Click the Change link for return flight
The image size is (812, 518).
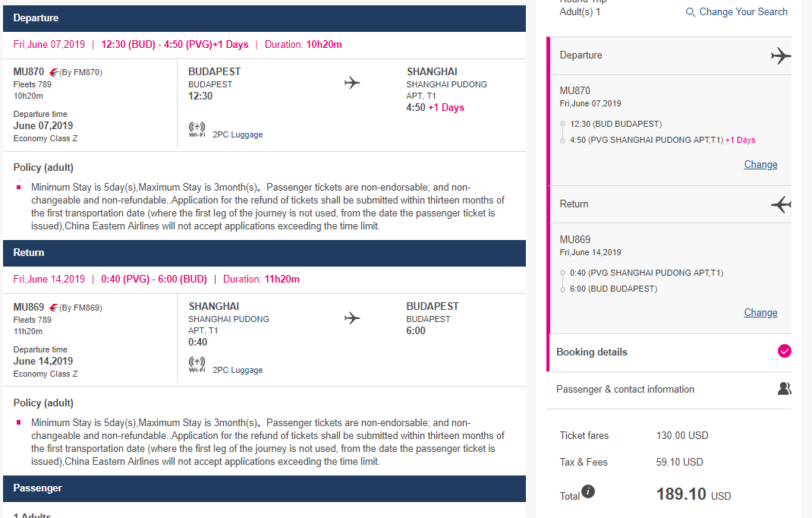760,312
